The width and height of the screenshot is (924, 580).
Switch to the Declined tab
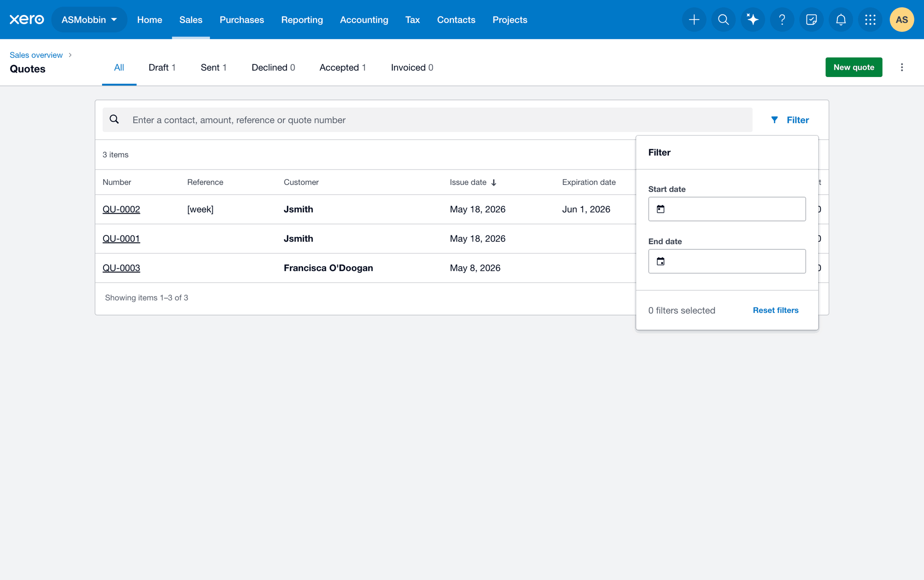click(x=273, y=67)
